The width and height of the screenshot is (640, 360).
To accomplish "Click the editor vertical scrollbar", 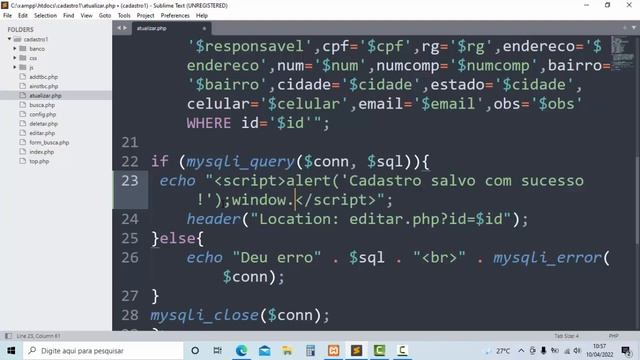I will [638, 200].
